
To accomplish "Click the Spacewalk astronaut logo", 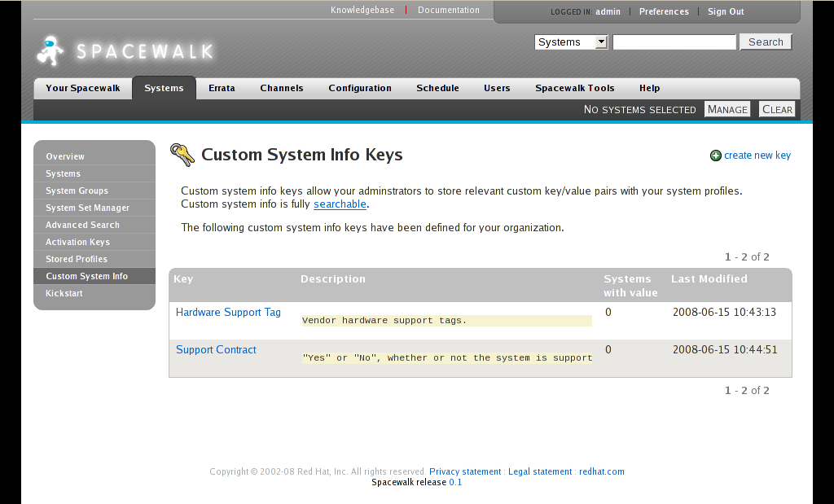I will [x=50, y=51].
